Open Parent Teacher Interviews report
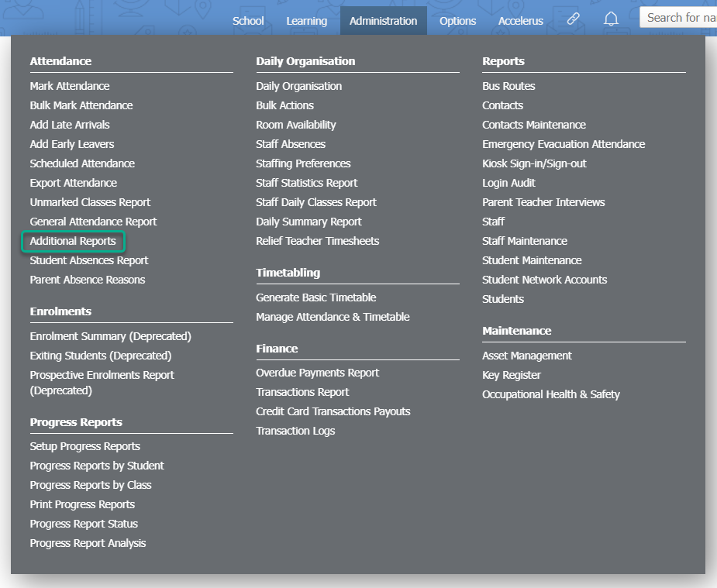 [x=543, y=202]
